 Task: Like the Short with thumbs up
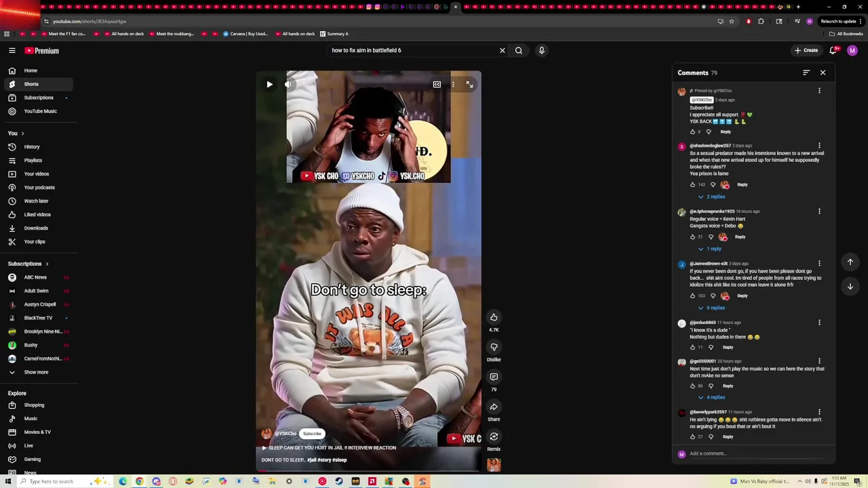click(494, 317)
